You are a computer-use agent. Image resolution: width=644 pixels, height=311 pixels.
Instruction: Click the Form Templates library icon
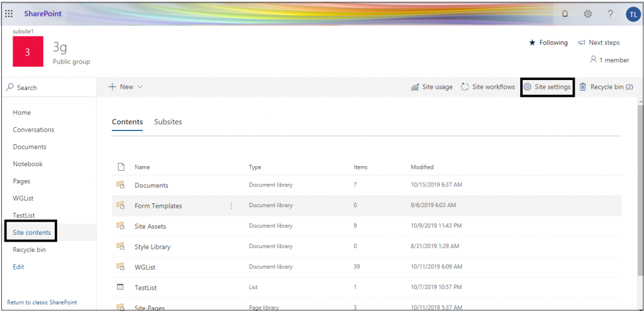coord(120,205)
